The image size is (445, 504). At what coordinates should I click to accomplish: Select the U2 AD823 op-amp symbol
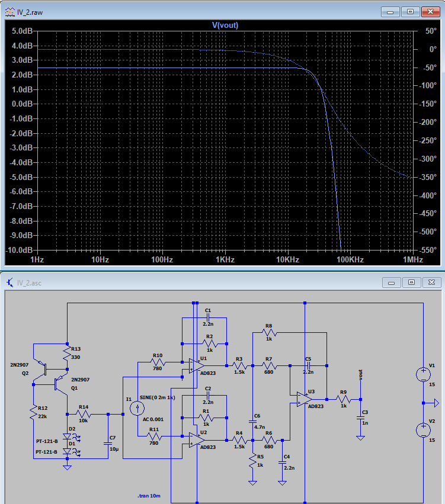197,440
